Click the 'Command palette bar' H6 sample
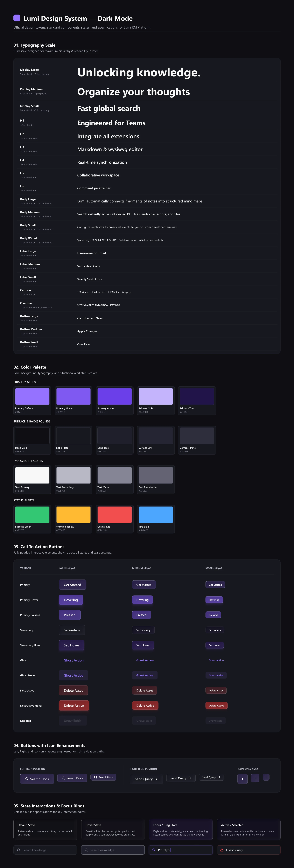Image resolution: width=294 pixels, height=868 pixels. (94, 188)
